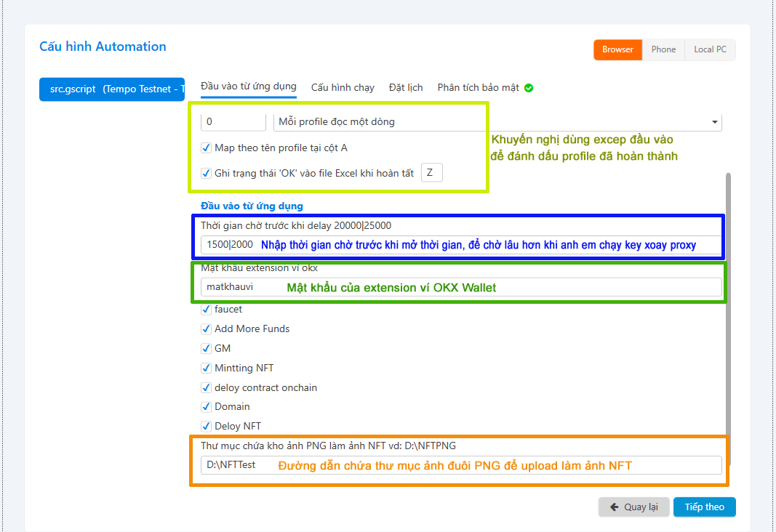Screen dimensions: 776x532
Task: Click the green security analysis checkmark icon
Action: coord(529,88)
